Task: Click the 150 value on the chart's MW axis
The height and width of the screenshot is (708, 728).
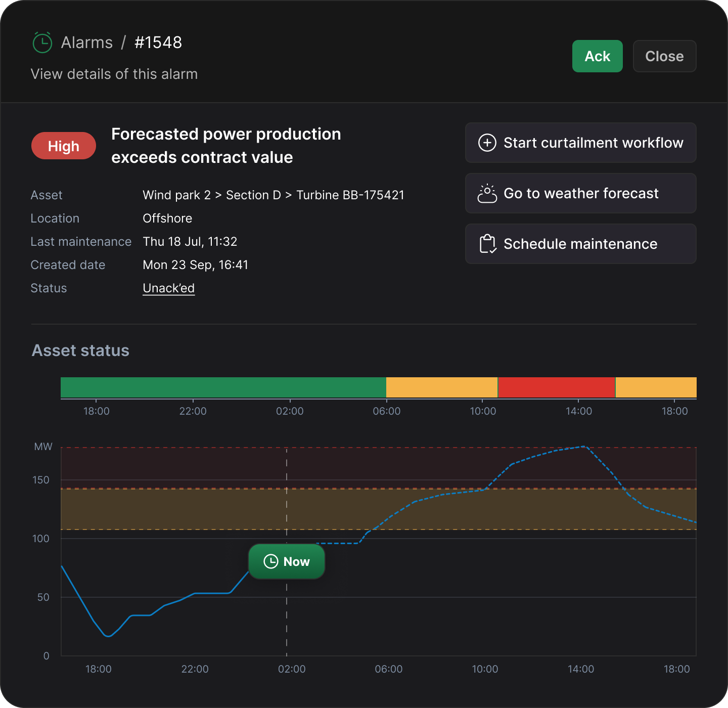Action: coord(41,480)
